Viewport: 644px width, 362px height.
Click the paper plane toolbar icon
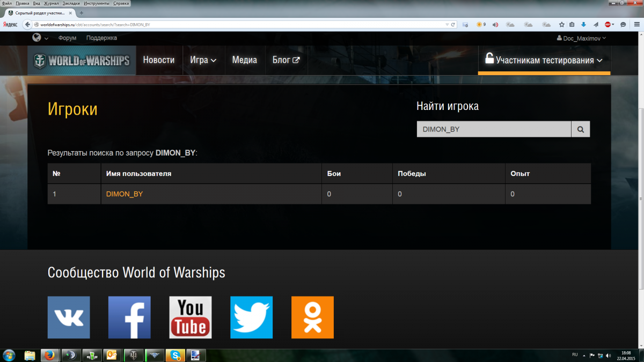coord(596,25)
